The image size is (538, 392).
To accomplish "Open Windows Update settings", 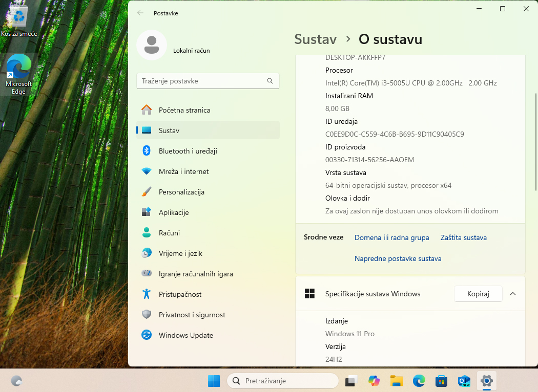I will click(x=186, y=335).
